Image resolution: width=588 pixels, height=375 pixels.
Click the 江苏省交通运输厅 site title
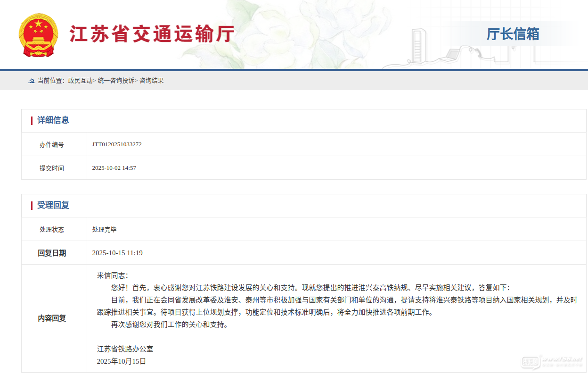pos(152,34)
